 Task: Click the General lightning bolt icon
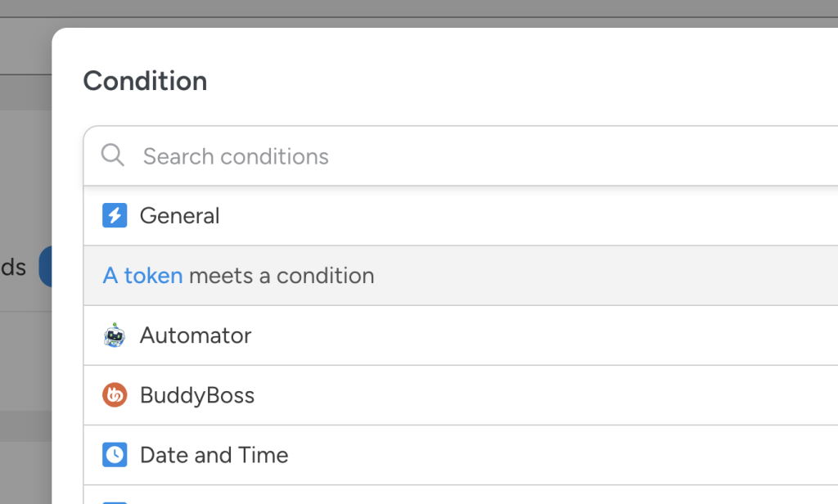coord(115,215)
